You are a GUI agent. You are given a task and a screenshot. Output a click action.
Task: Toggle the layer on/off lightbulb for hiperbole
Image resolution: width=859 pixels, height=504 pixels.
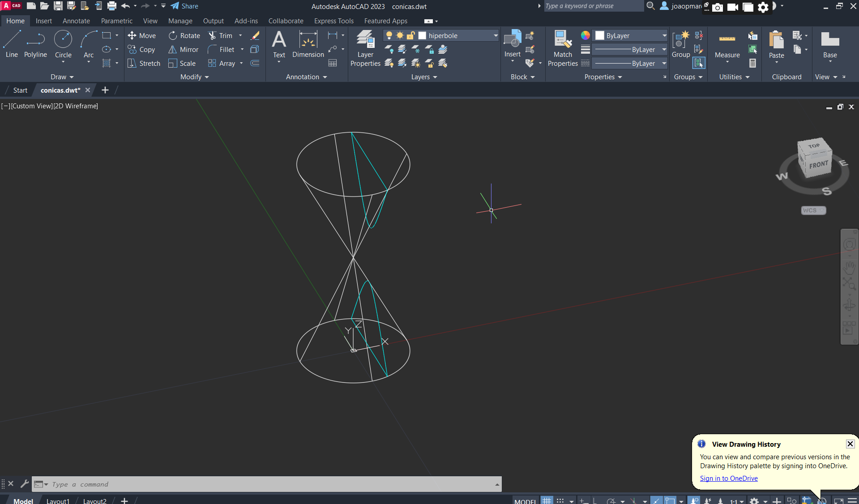(389, 36)
